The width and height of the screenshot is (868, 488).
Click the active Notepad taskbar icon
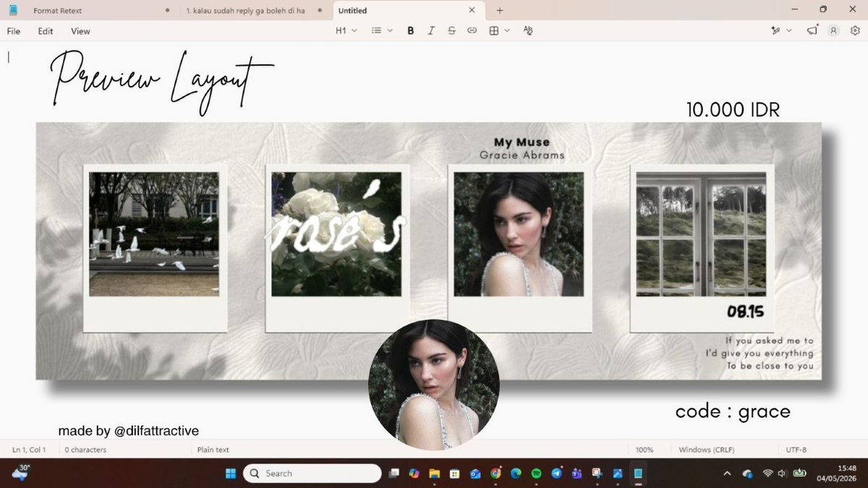[638, 474]
